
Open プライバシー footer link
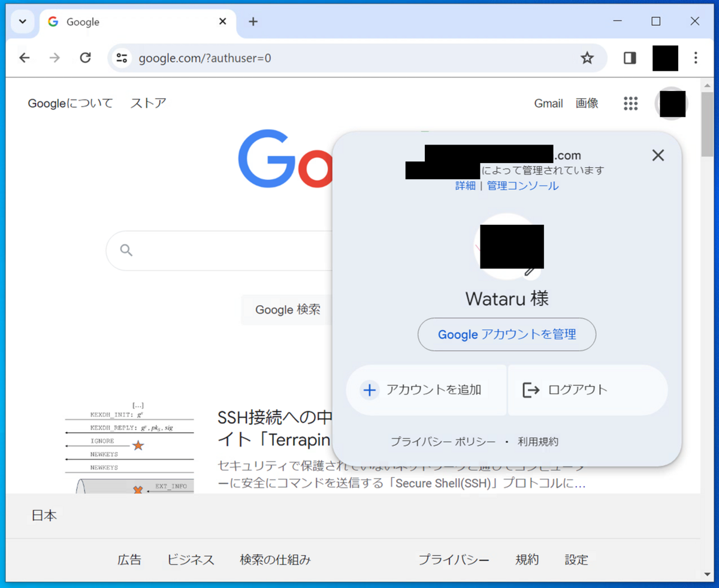click(454, 560)
